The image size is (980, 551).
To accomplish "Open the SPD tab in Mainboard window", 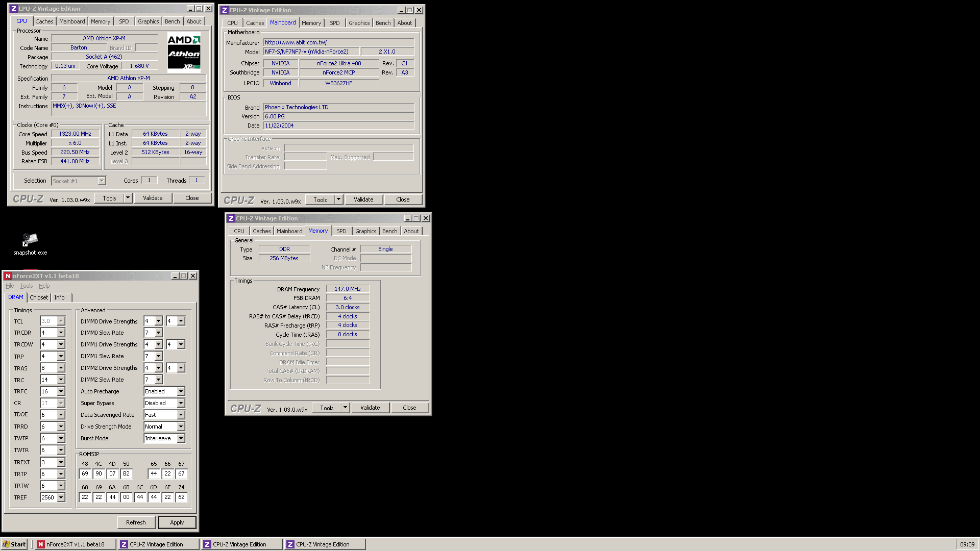I will [334, 23].
